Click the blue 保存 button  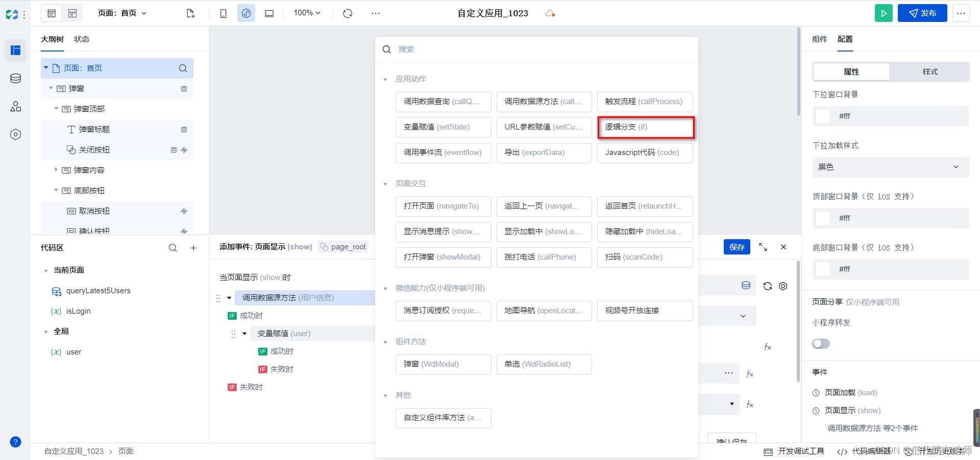click(737, 247)
